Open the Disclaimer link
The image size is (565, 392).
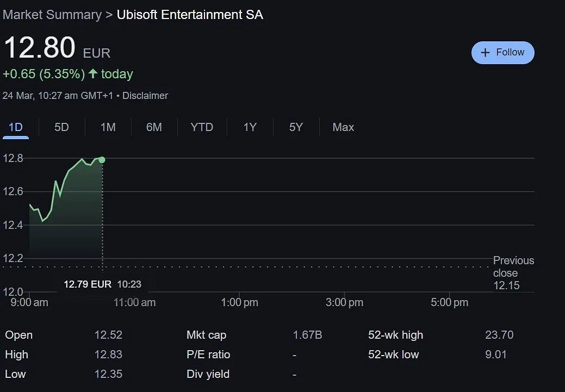(x=145, y=96)
